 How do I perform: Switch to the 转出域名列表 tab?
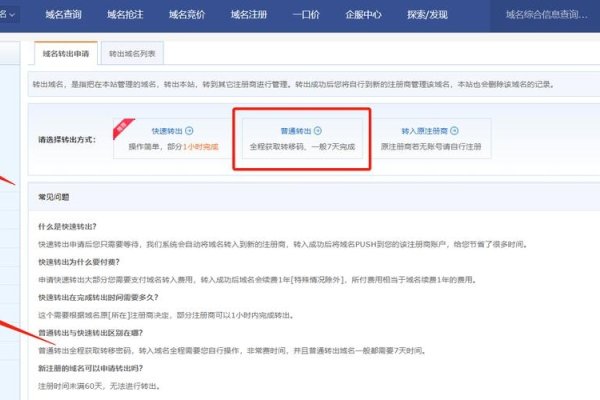[x=132, y=54]
